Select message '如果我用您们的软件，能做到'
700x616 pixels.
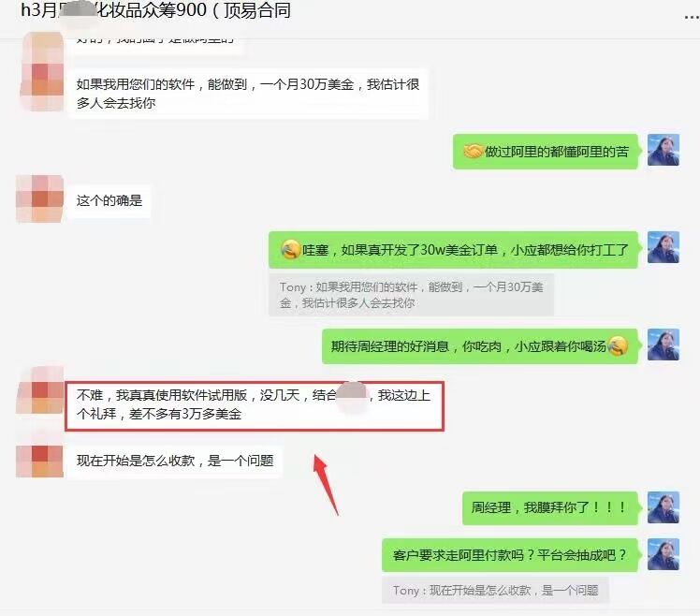248,94
